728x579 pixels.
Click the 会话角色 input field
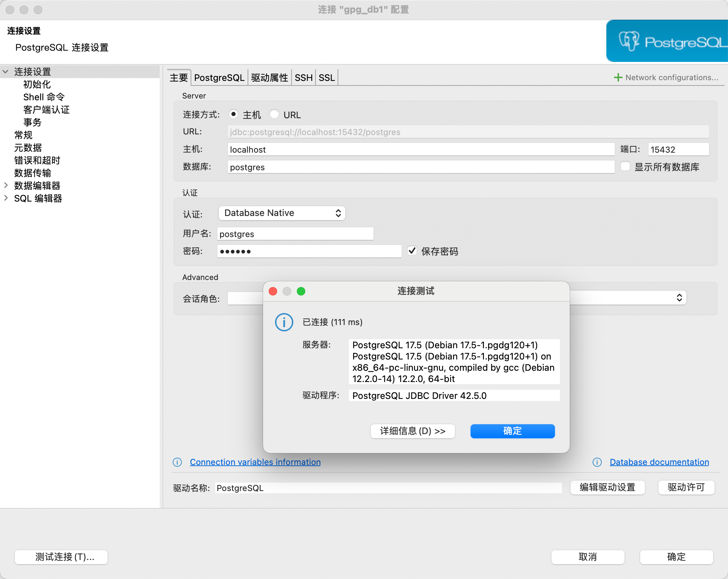click(245, 299)
